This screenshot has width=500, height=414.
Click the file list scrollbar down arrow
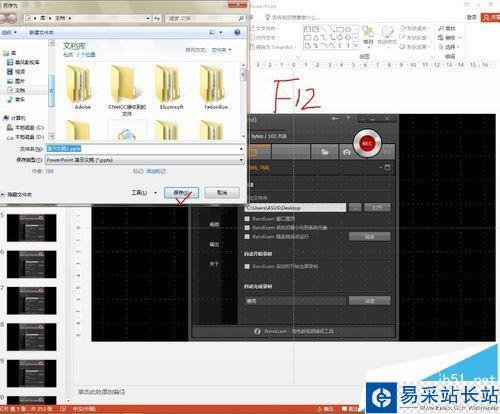click(243, 136)
